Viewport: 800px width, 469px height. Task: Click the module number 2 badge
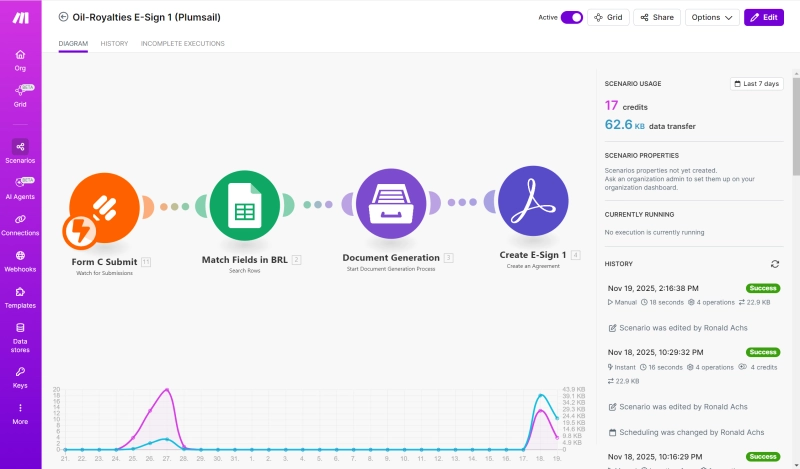coord(296,260)
